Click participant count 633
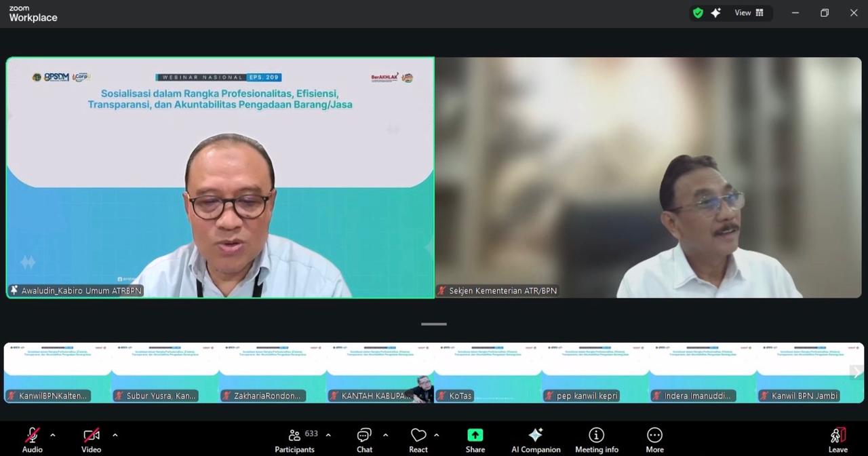868x456 pixels. [x=311, y=434]
